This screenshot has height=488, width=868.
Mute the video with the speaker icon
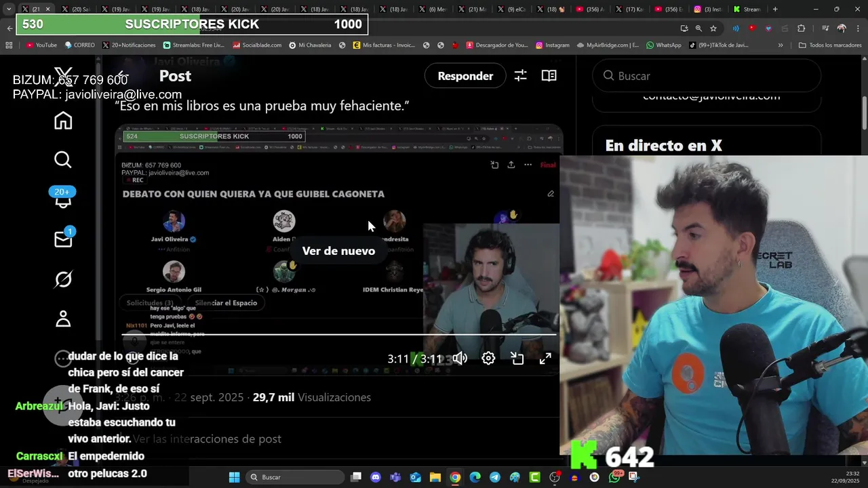click(460, 359)
